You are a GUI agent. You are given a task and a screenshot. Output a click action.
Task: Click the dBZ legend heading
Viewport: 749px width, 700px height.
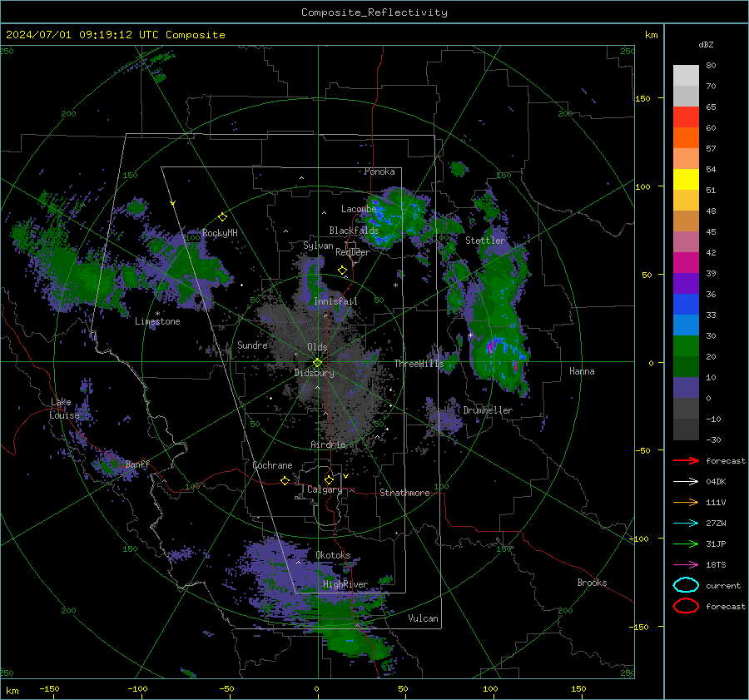(x=706, y=44)
